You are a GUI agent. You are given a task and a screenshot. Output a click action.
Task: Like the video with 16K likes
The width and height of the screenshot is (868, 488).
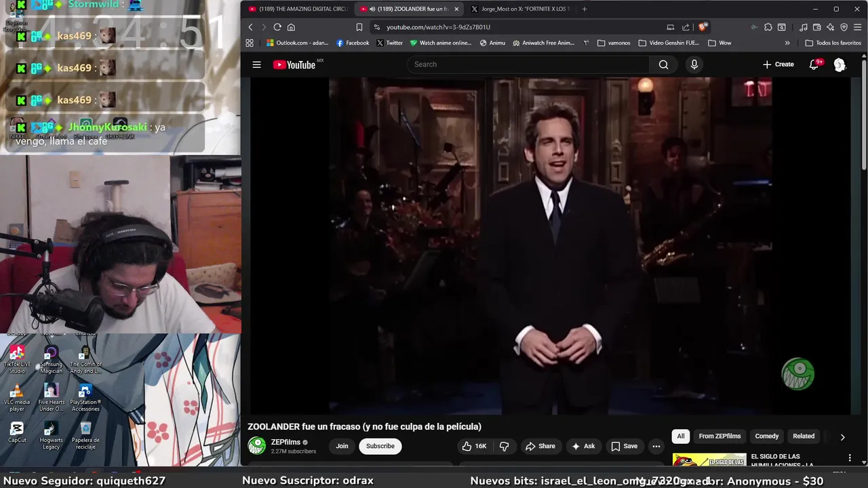(x=474, y=446)
